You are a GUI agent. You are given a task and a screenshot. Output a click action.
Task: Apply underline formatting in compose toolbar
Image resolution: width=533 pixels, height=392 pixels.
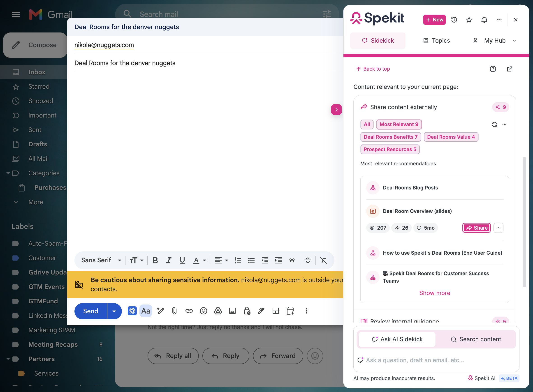pos(182,260)
